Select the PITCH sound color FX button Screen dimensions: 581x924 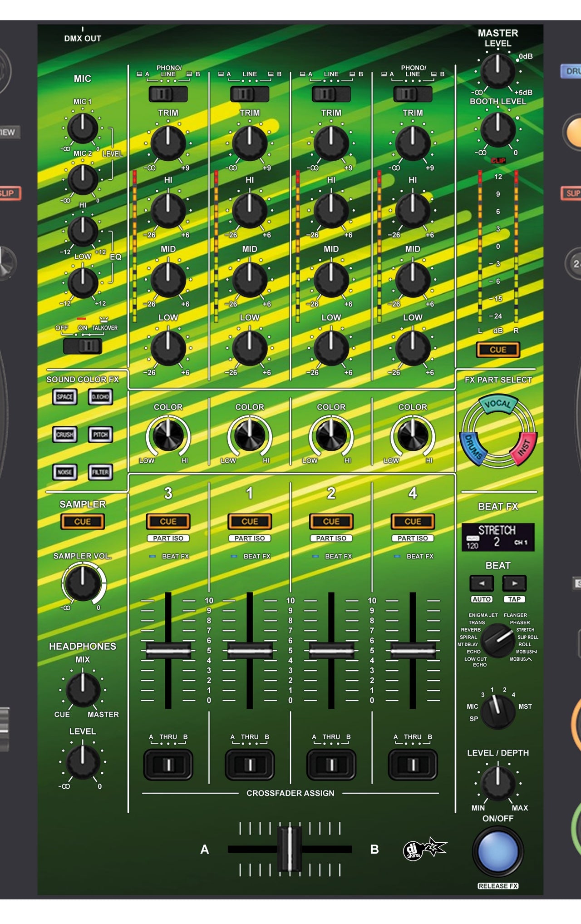coord(100,435)
